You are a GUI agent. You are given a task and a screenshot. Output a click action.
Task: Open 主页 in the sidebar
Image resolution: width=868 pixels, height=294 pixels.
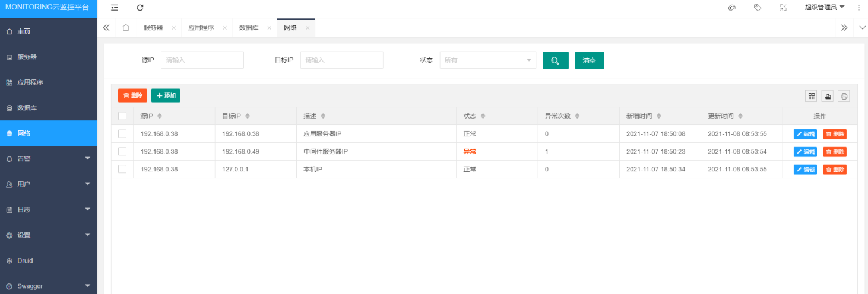49,31
